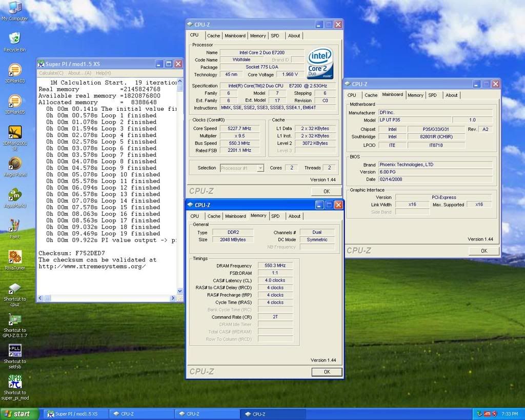Launch 3DMark2001 SE desktop shortcut
Viewport: 525px width, 420px height.
click(15, 138)
